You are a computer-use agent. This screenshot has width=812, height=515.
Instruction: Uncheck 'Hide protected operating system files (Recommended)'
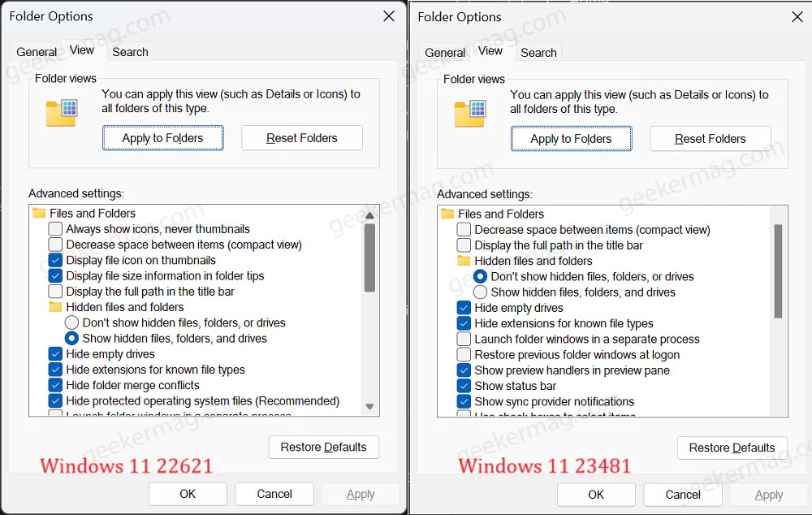[55, 400]
